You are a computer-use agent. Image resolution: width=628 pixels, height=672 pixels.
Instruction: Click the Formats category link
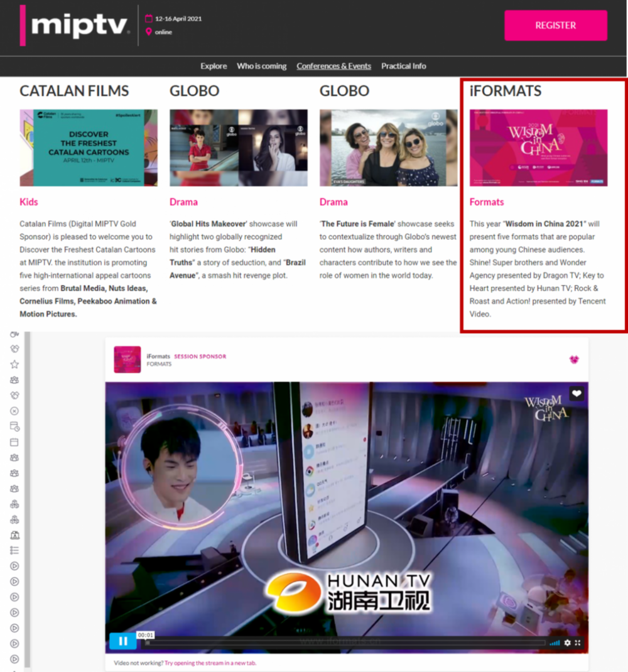click(x=487, y=202)
